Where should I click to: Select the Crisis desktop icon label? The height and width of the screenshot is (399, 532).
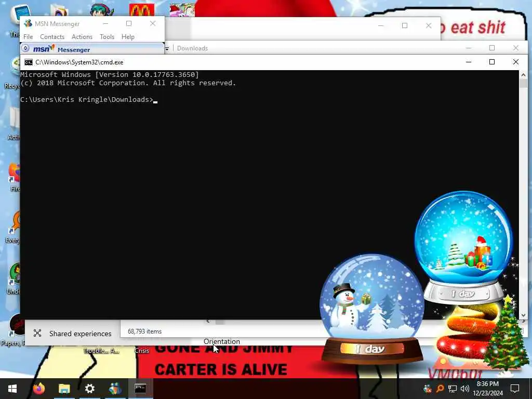pyautogui.click(x=142, y=351)
